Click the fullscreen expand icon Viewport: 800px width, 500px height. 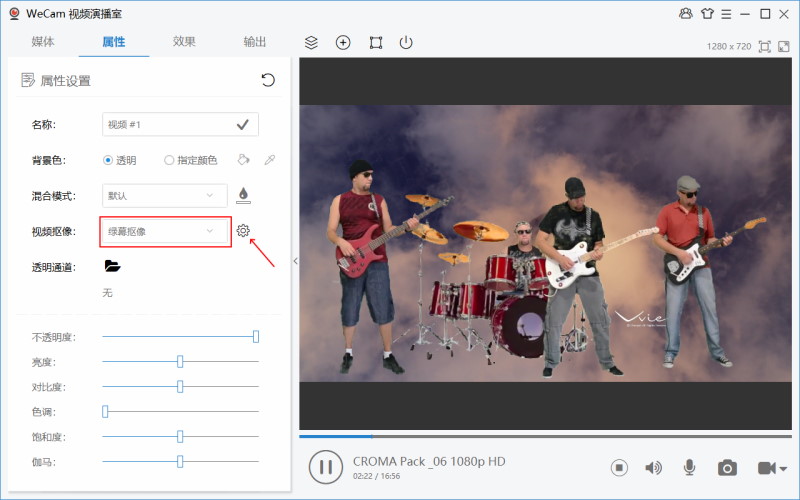pyautogui.click(x=784, y=47)
